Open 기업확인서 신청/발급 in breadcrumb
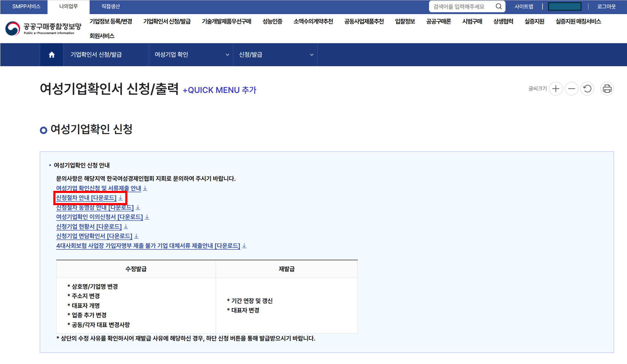This screenshot has height=364, width=627. (x=96, y=55)
